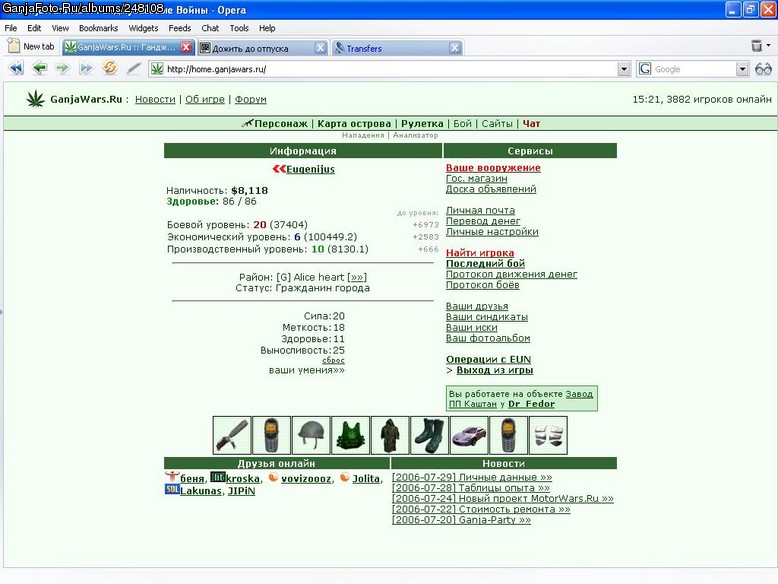This screenshot has height=584, width=778.
Task: Select the green armor vest item
Action: [x=350, y=435]
